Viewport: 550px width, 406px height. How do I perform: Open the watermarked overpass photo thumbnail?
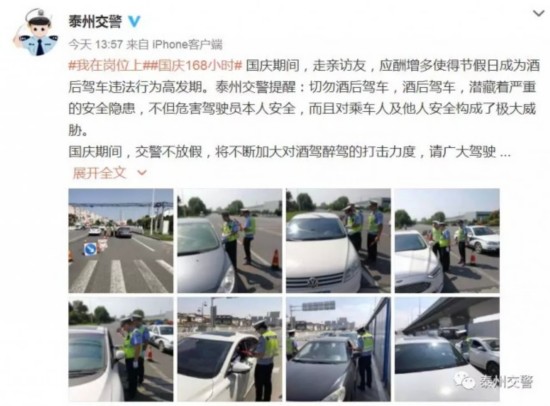(447, 349)
